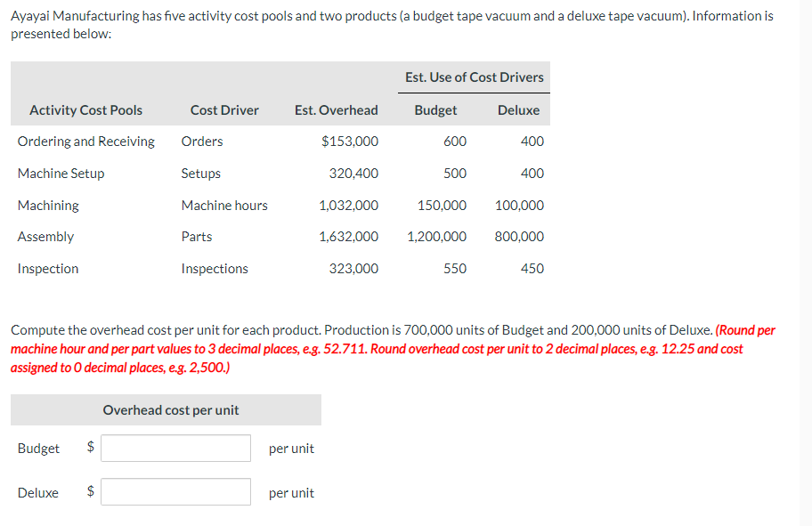
Task: Select the Cost Driver column header
Action: pyautogui.click(x=224, y=109)
